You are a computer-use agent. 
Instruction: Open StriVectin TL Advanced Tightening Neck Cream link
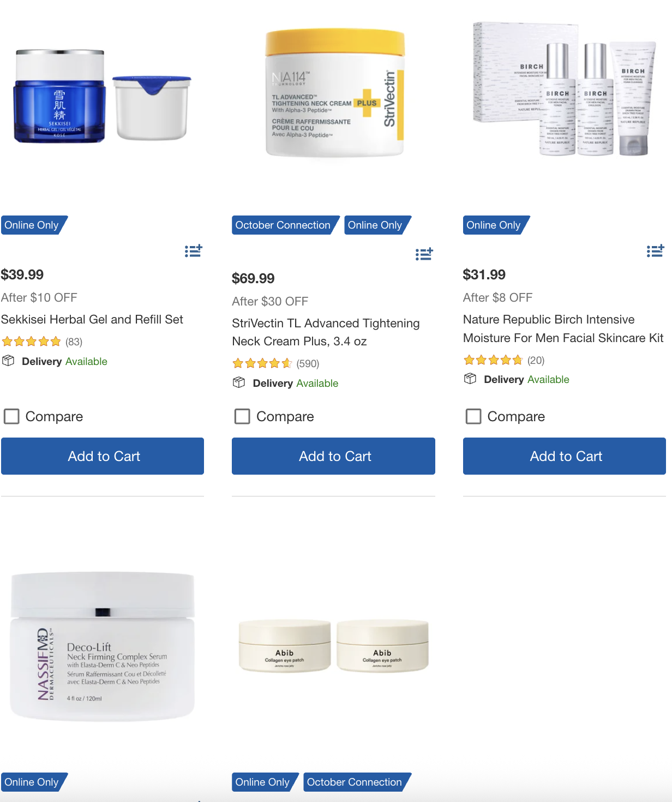click(x=326, y=332)
